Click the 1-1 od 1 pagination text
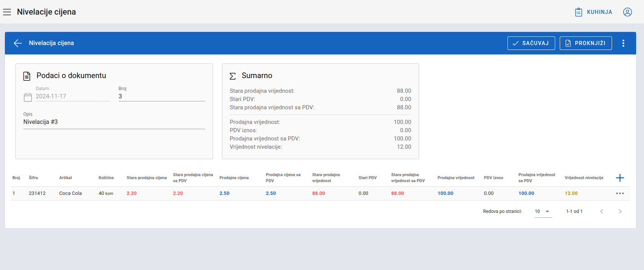 574,211
